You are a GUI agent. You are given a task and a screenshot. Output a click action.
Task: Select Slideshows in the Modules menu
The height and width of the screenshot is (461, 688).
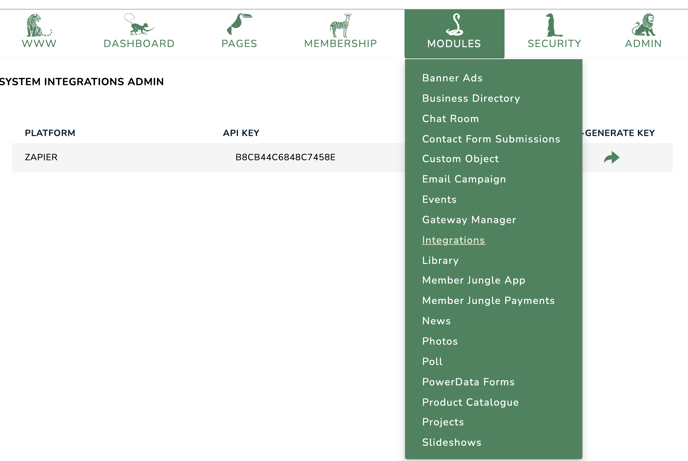pos(452,443)
